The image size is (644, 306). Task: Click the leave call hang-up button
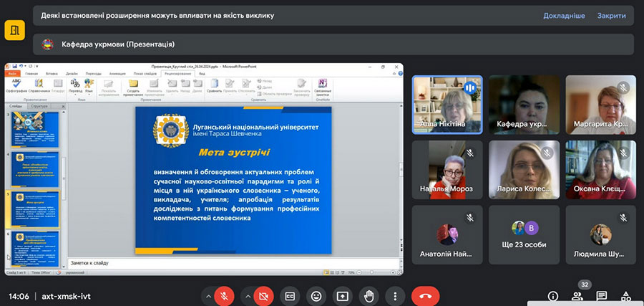425,296
